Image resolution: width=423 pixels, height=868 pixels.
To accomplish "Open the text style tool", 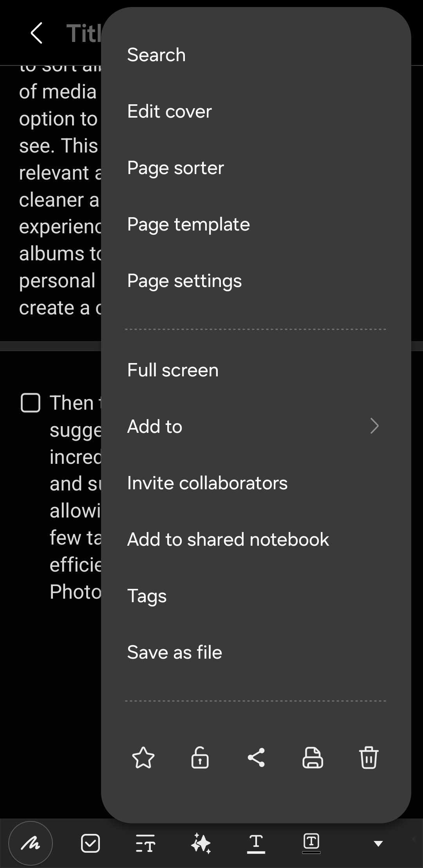I will (145, 843).
